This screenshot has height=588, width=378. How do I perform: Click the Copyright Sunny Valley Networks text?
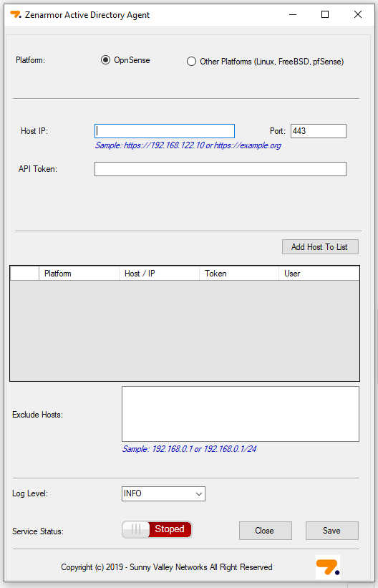[x=167, y=567]
